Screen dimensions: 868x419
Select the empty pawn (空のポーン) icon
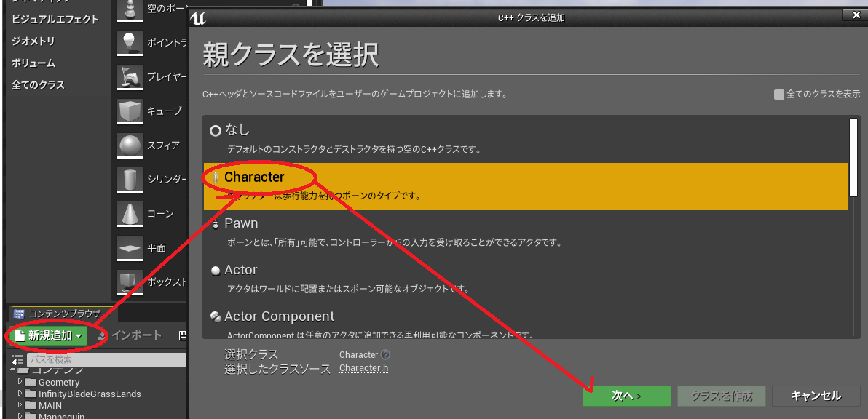(x=130, y=9)
